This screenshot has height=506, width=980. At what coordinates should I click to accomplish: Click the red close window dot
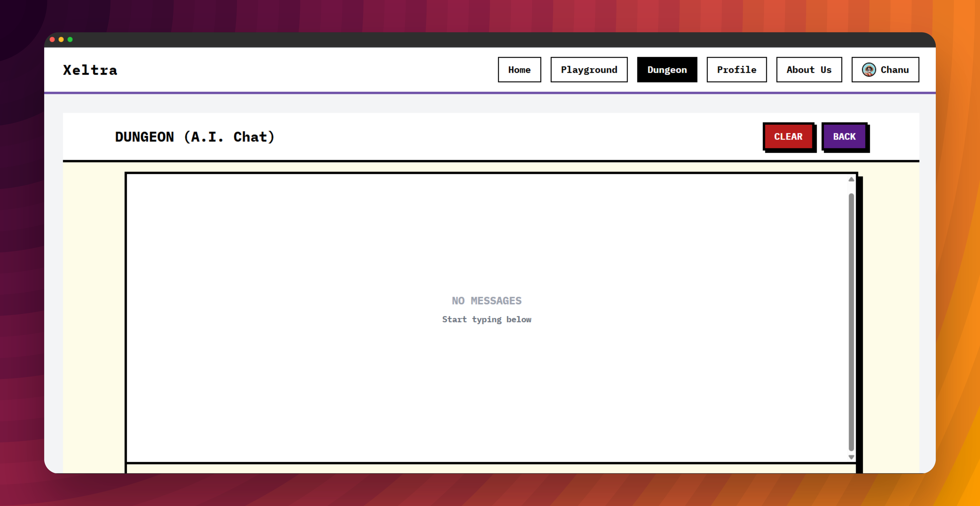click(52, 40)
